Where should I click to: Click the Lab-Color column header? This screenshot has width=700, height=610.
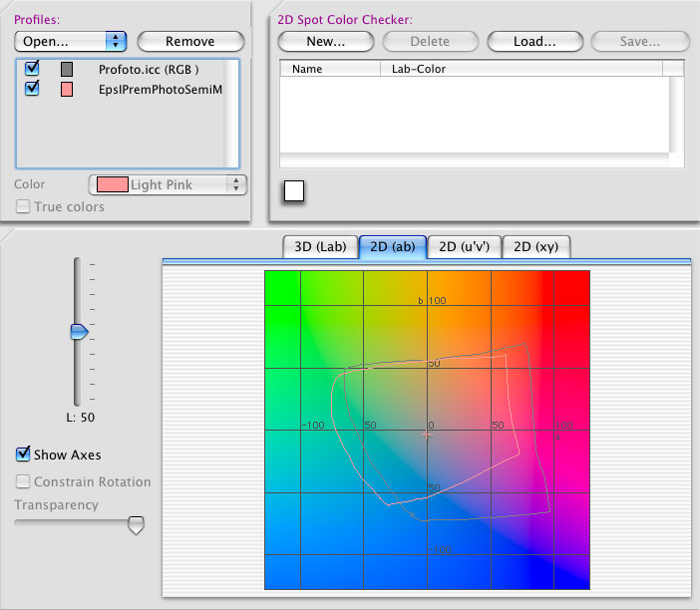[522, 69]
